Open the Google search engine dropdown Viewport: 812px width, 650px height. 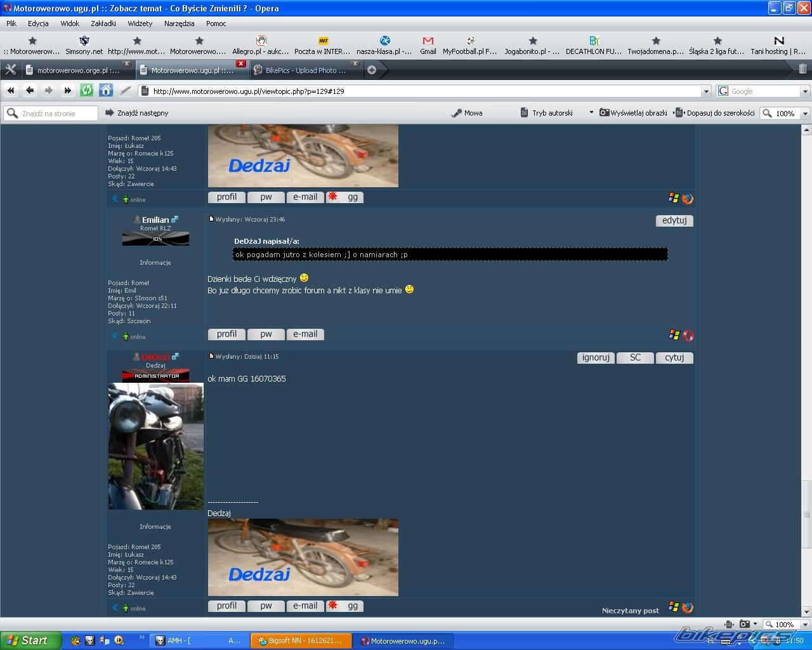pyautogui.click(x=805, y=91)
